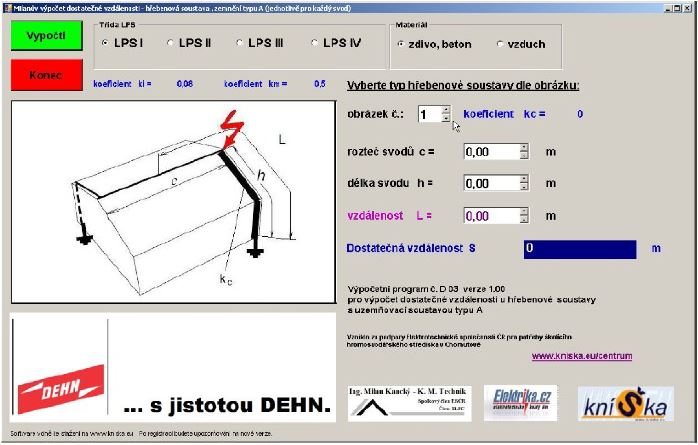
Task: Increase the obrázek č. value
Action: click(x=446, y=110)
